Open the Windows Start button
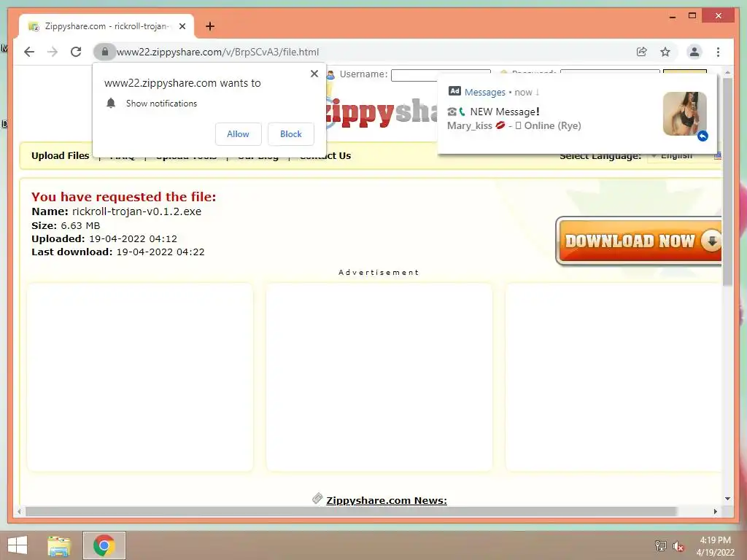The image size is (747, 560). pyautogui.click(x=18, y=545)
